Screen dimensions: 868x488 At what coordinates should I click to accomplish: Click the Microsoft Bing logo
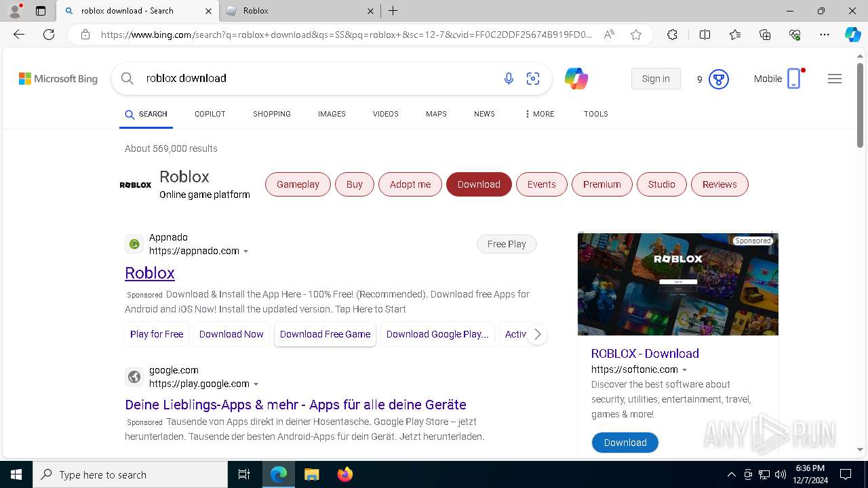click(x=58, y=79)
